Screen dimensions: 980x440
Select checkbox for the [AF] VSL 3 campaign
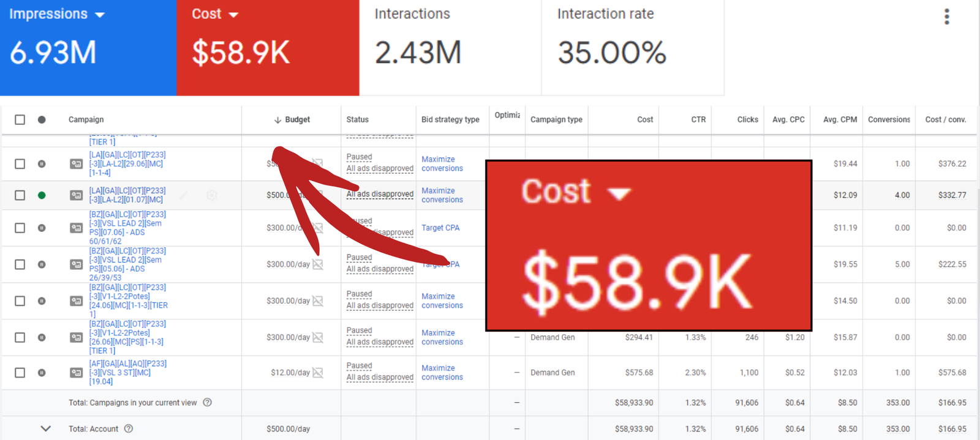point(20,373)
